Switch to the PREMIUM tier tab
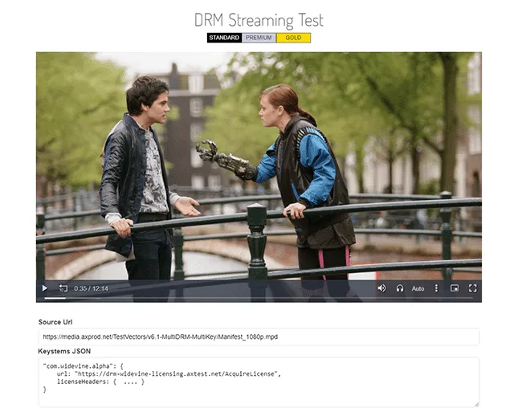This screenshot has width=522, height=420. [x=259, y=38]
